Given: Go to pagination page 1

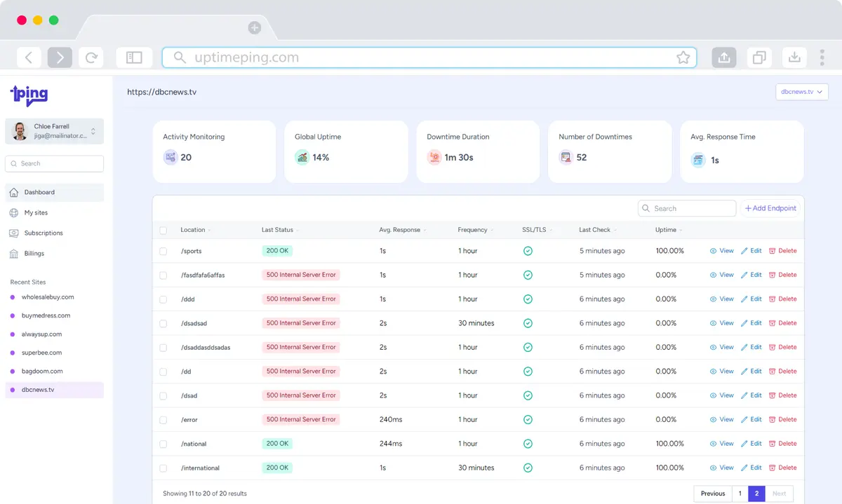Looking at the screenshot, I should [x=740, y=493].
